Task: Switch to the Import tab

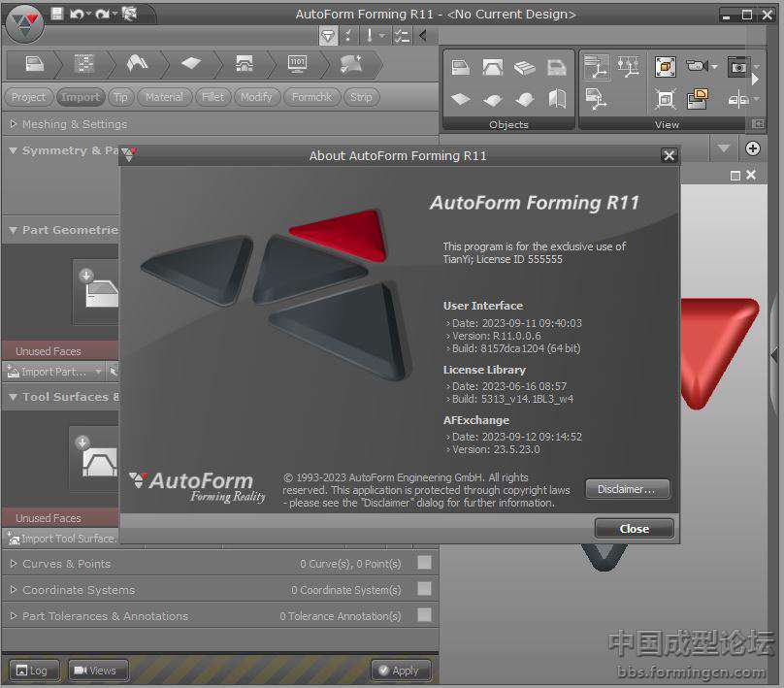Action: click(x=80, y=97)
